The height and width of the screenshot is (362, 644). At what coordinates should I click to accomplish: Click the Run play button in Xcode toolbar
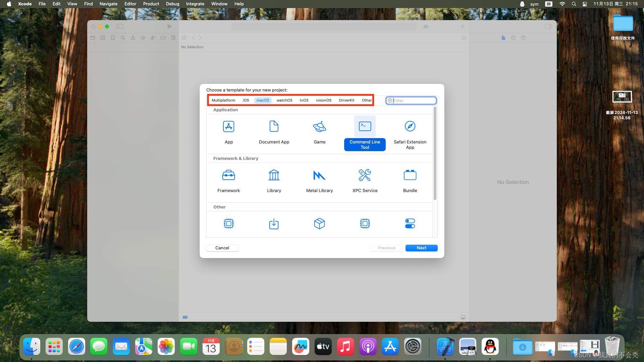[170, 26]
